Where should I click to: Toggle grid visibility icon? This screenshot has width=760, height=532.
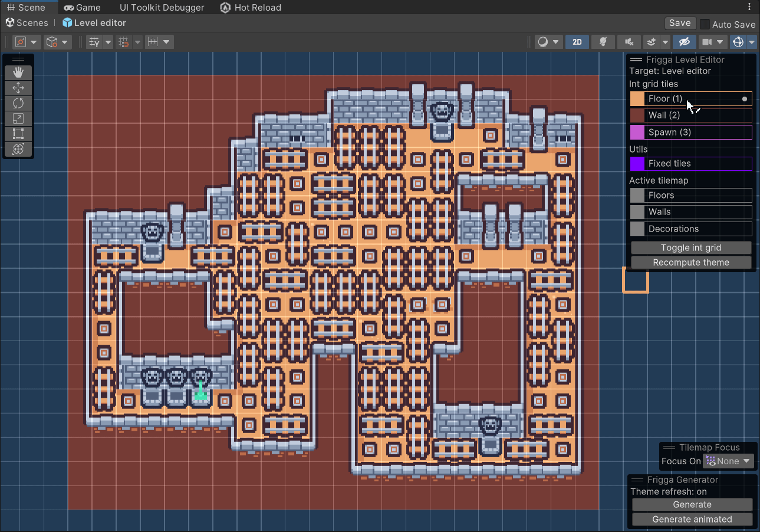[94, 42]
